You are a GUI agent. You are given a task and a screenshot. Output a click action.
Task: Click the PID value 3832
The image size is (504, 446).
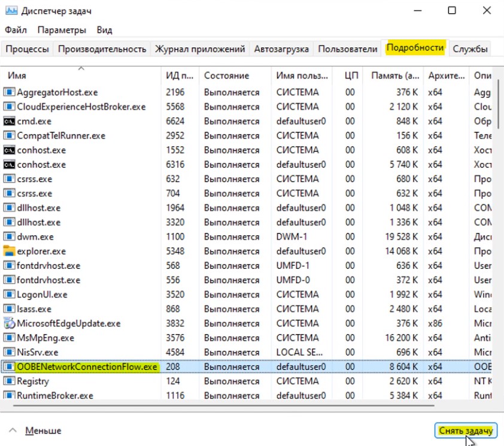click(175, 323)
